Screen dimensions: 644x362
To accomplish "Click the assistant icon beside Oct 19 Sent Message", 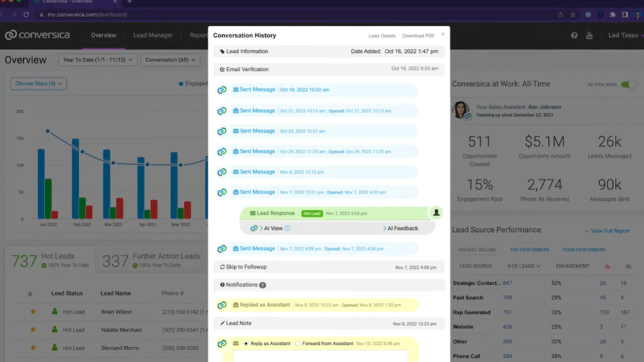I will 221,90.
